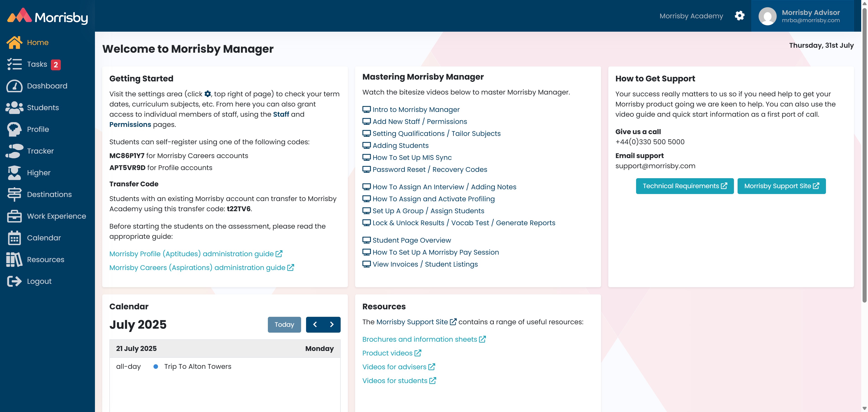Open View Invoices / Student Listings video

pos(425,264)
